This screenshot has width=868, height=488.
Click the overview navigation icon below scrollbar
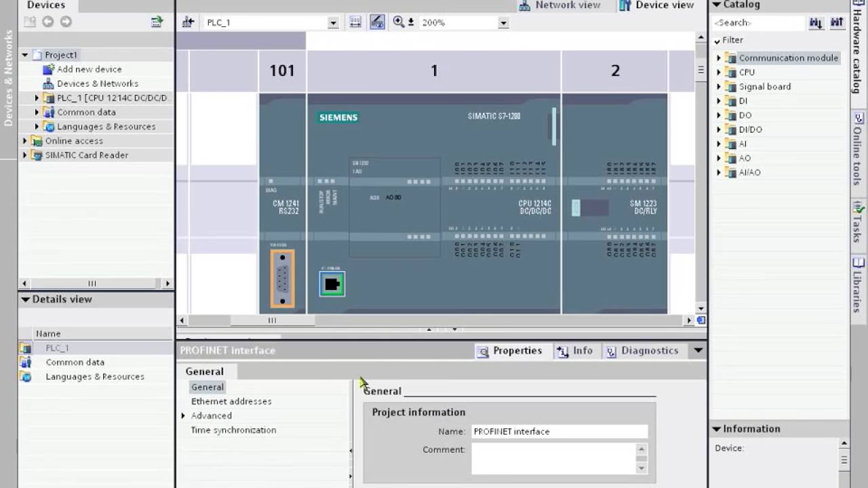pos(701,320)
